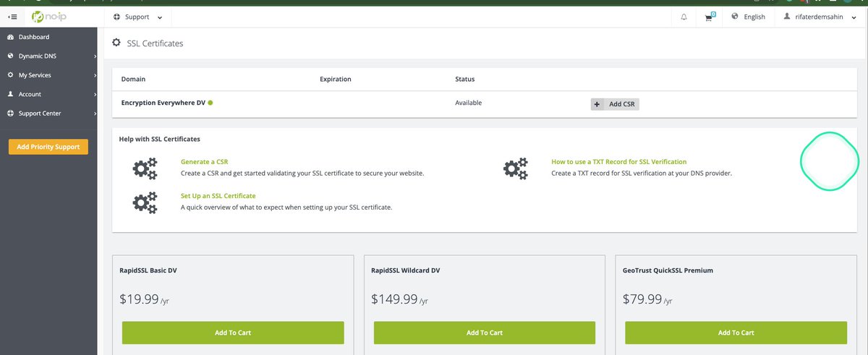Screen dimensions: 868x355
Task: Click the plus icon on Add CSR
Action: pyautogui.click(x=597, y=104)
